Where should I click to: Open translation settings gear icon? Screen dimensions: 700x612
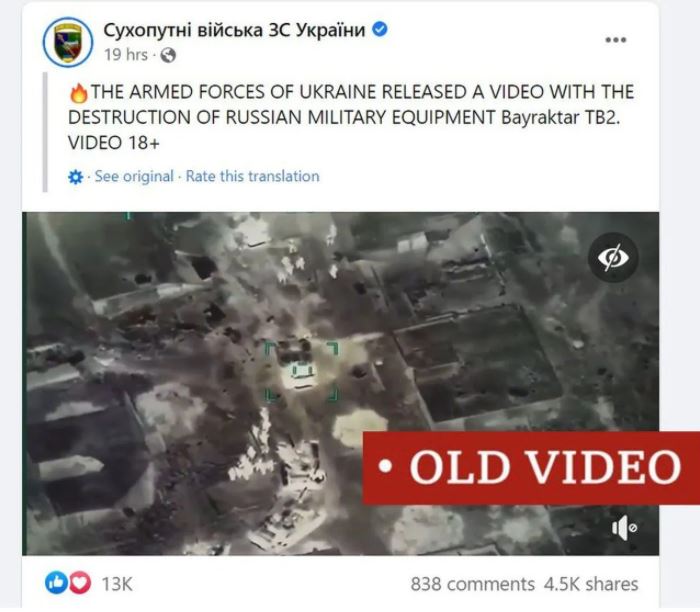coord(75,177)
